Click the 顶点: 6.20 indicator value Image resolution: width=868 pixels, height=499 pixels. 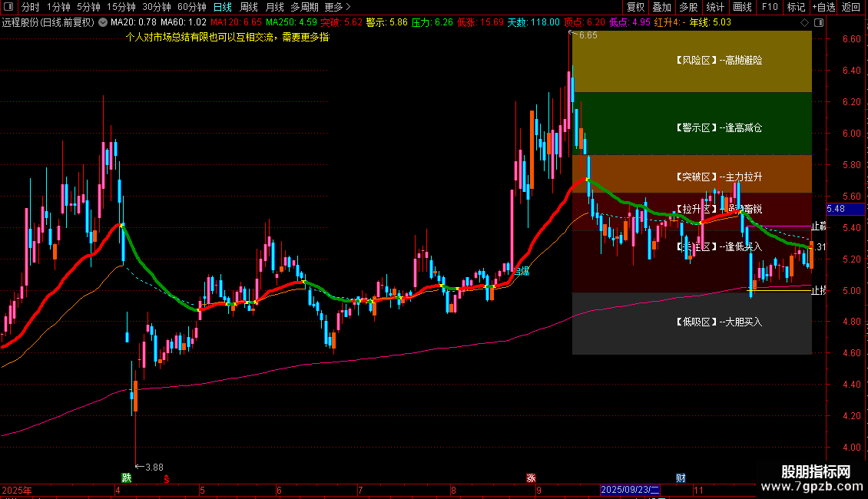pos(585,23)
